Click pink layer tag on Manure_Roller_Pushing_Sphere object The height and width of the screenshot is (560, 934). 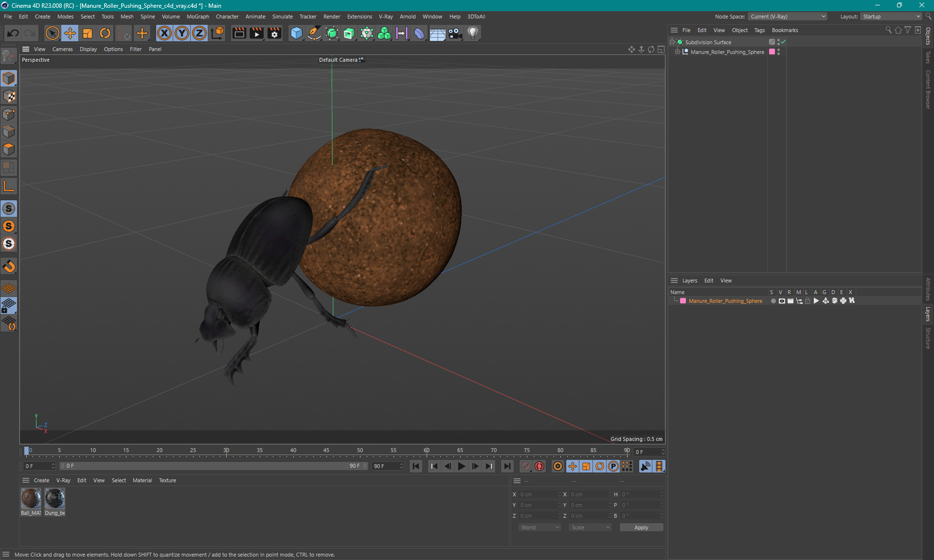click(x=772, y=52)
